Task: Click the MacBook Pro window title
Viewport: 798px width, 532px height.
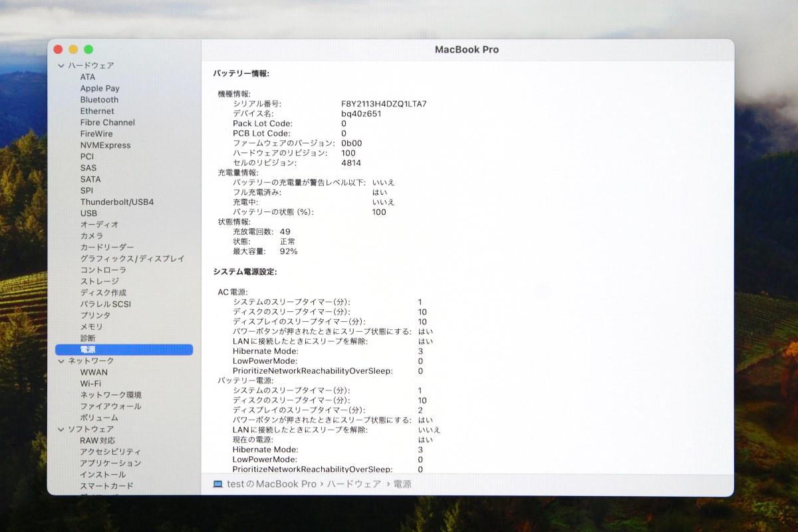Action: click(467, 49)
